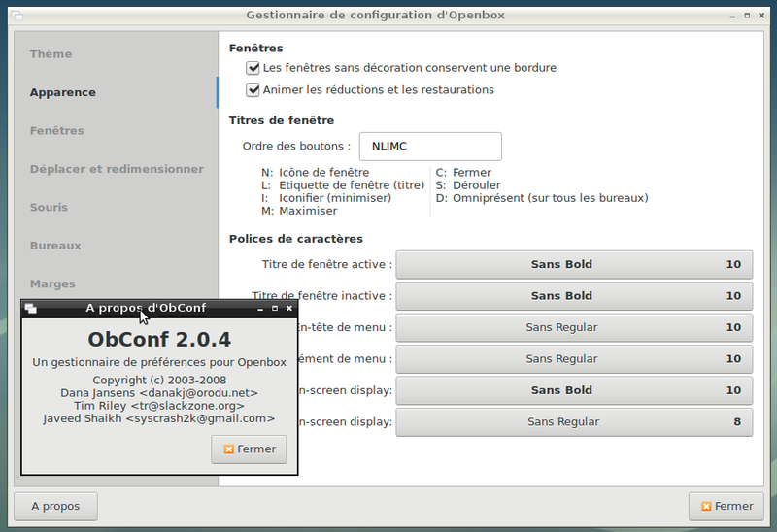The height and width of the screenshot is (532, 777).
Task: Close About dialog with title bar X
Action: tap(288, 308)
